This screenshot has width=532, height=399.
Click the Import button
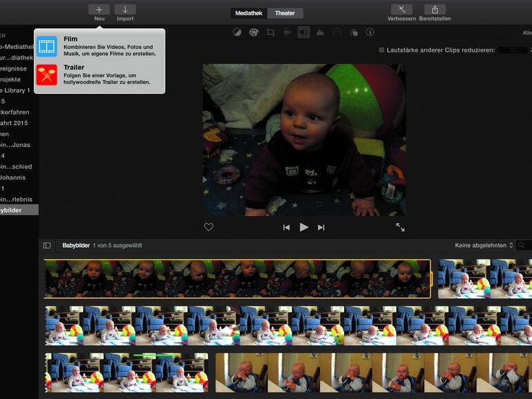[x=125, y=10]
